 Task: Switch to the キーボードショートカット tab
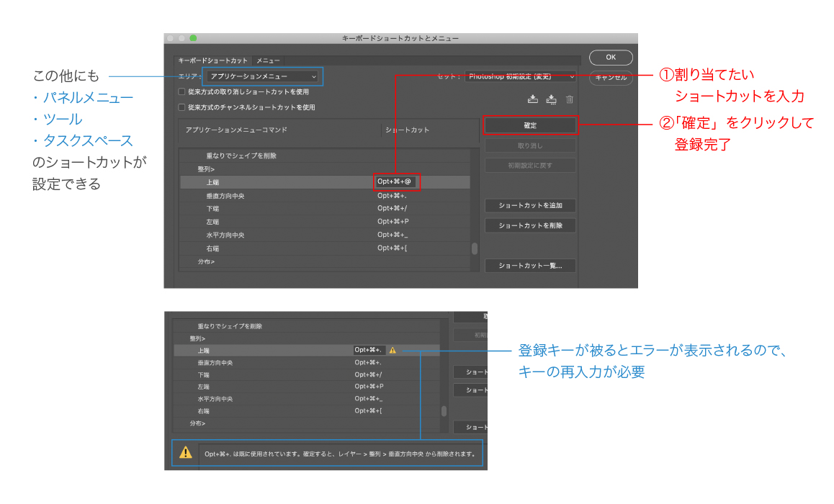212,60
